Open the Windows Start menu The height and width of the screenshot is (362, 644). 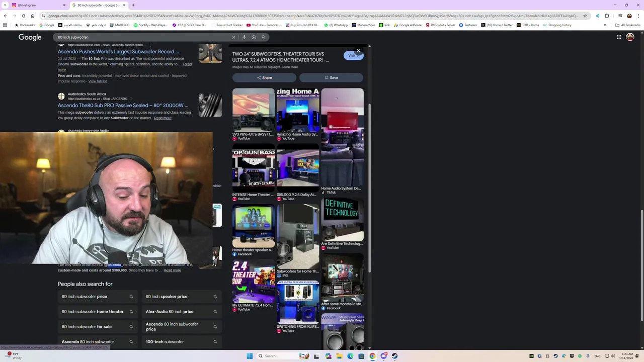coord(250,356)
